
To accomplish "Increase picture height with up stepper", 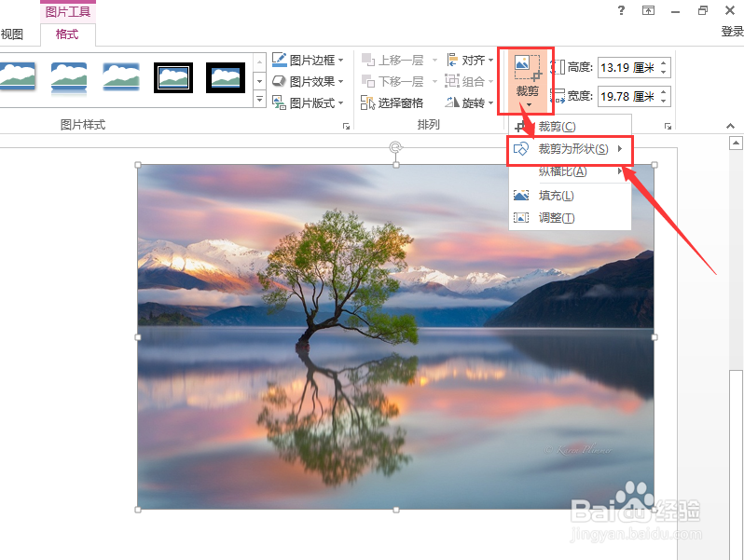I will pos(664,62).
